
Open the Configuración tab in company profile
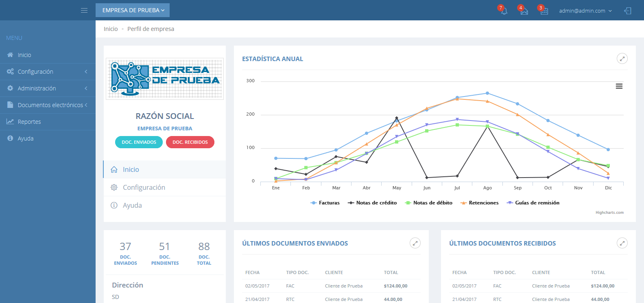click(144, 187)
